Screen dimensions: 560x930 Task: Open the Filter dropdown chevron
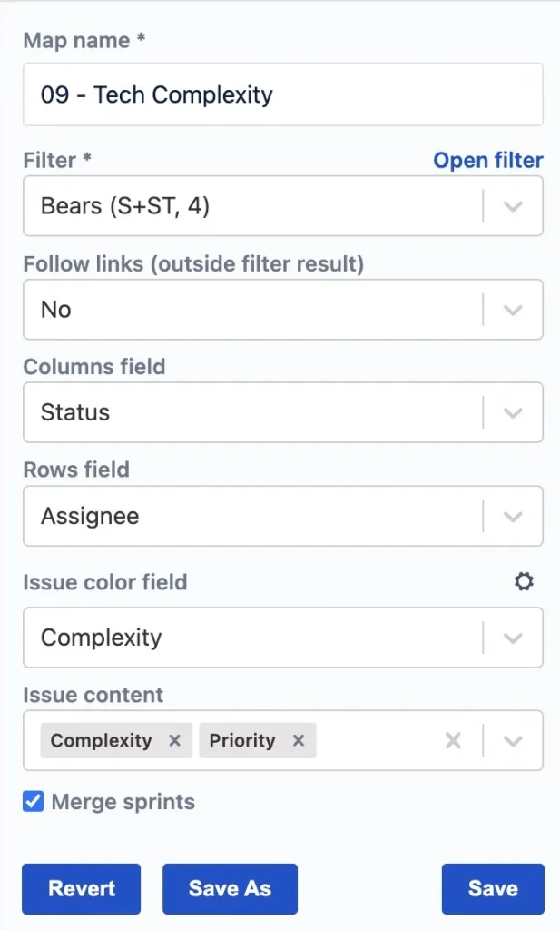(x=513, y=206)
